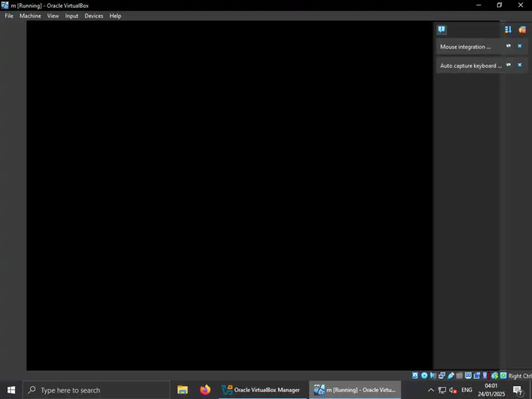Click the network tray icon
The image size is (532, 399).
pos(442,390)
